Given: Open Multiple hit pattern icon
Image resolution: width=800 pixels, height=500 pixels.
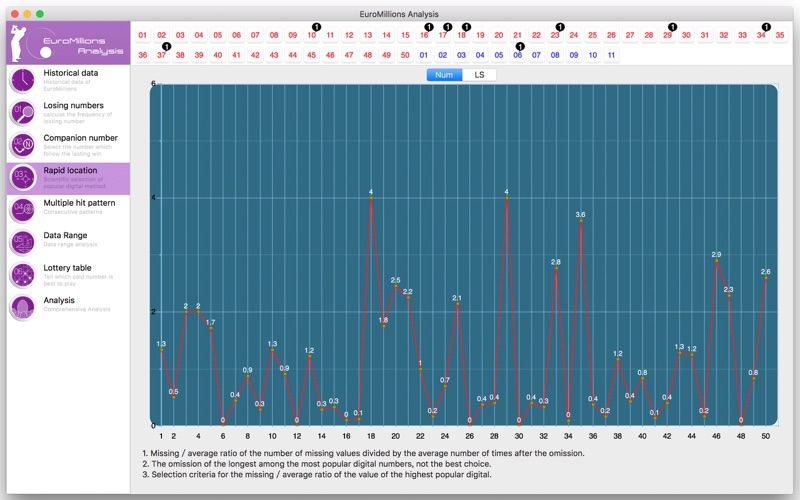Looking at the screenshot, I should pyautogui.click(x=23, y=210).
